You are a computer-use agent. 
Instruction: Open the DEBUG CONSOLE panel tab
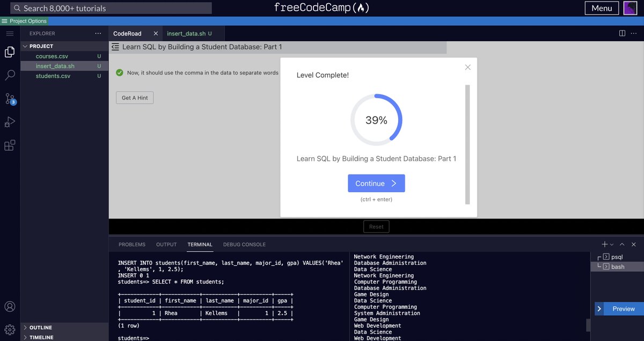coord(244,244)
